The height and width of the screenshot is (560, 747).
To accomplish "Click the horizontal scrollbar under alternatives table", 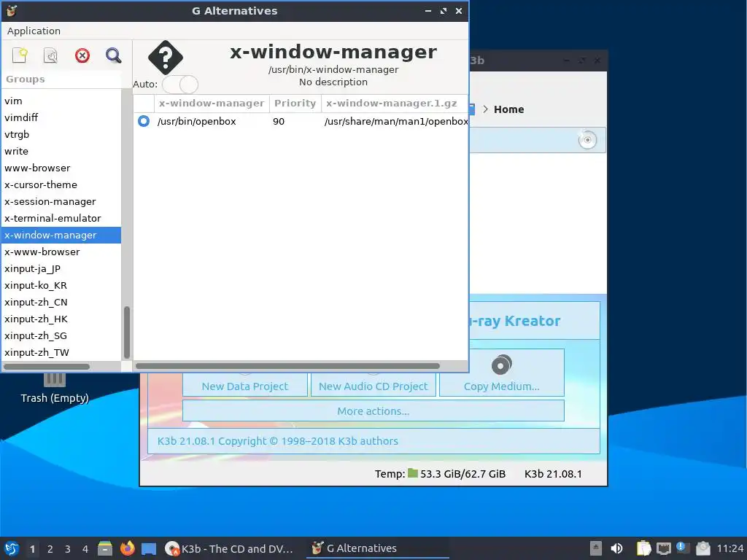I will [x=287, y=366].
